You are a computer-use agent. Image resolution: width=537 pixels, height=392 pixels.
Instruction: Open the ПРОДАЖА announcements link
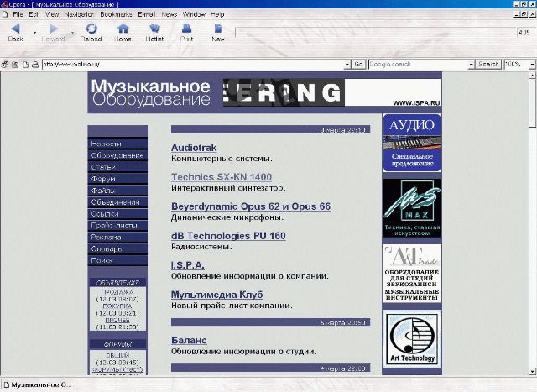point(117,292)
